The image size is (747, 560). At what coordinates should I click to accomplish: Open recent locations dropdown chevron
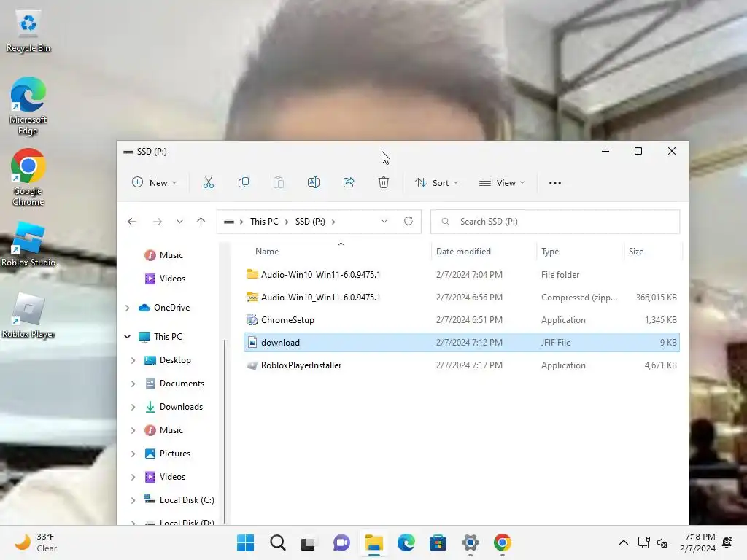179,222
